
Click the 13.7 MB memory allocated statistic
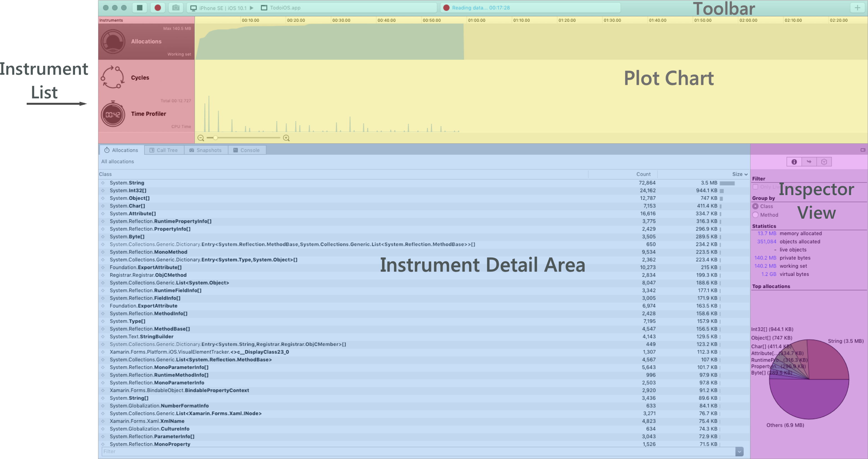click(x=767, y=234)
